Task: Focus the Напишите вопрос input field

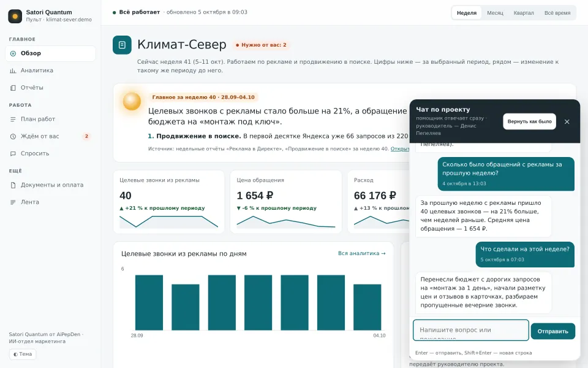Action: pyautogui.click(x=471, y=331)
